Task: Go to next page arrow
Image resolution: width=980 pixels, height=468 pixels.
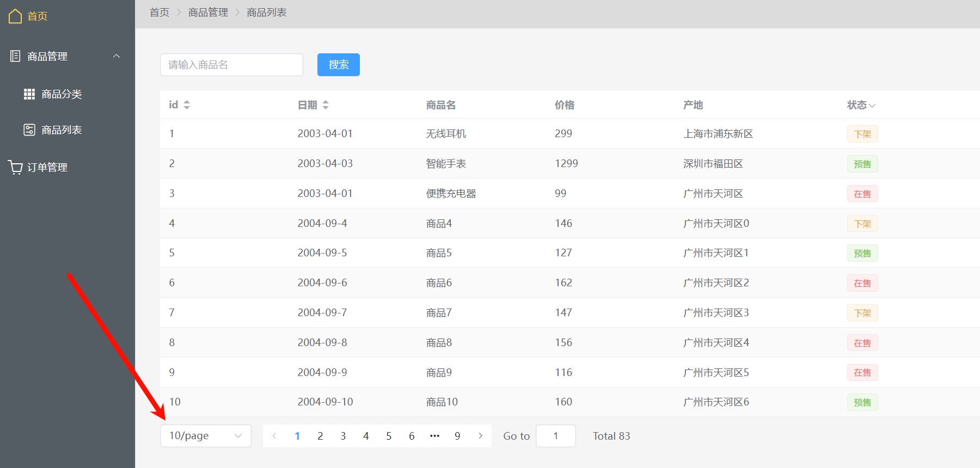Action: click(480, 436)
